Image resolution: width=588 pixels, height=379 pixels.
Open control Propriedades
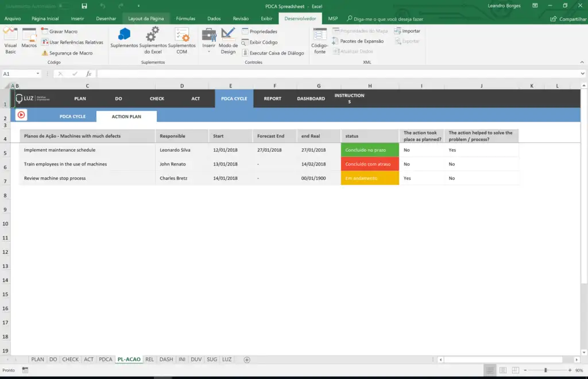click(260, 32)
